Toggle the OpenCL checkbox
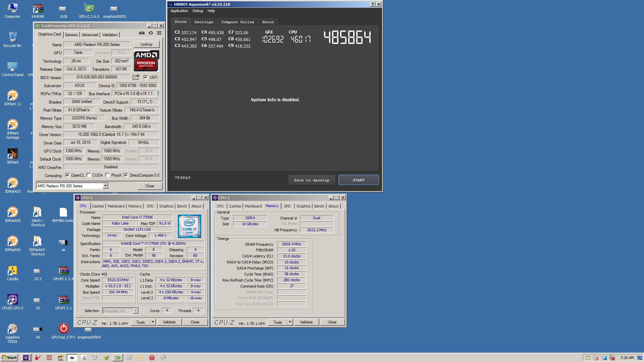 67,175
